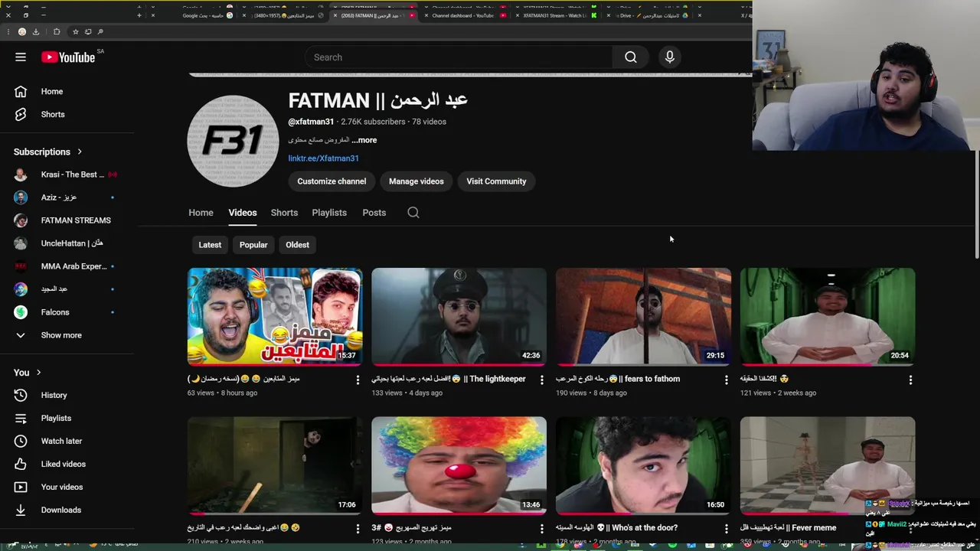This screenshot has height=551, width=980.
Task: Click in the YouTube Search field
Action: (x=459, y=57)
